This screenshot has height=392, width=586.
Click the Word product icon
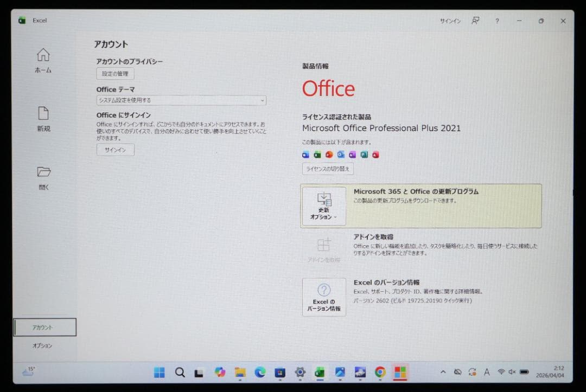pyautogui.click(x=305, y=155)
